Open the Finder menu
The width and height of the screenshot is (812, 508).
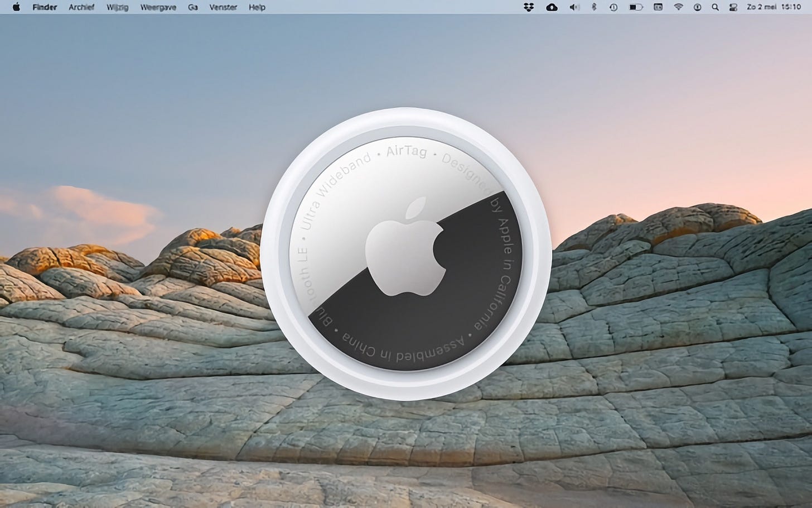point(45,7)
